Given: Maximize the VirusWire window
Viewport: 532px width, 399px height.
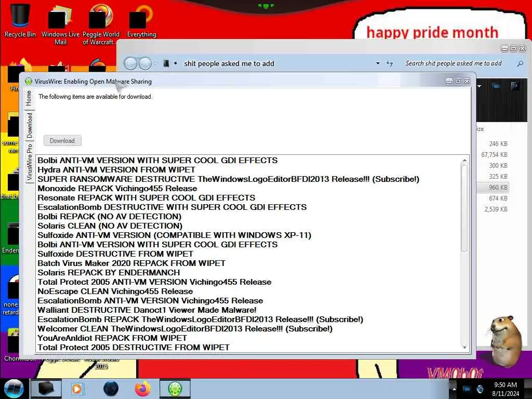Looking at the screenshot, I should click(x=458, y=82).
